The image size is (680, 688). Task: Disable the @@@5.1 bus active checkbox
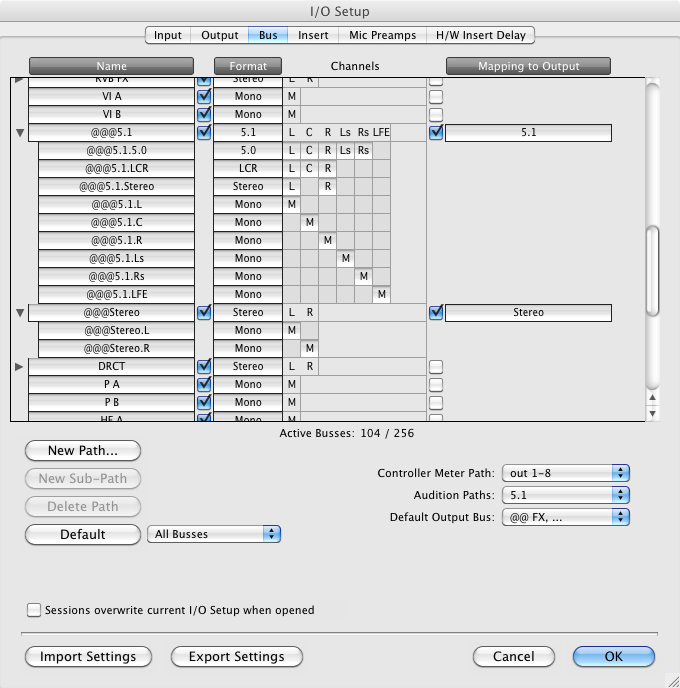(x=205, y=132)
